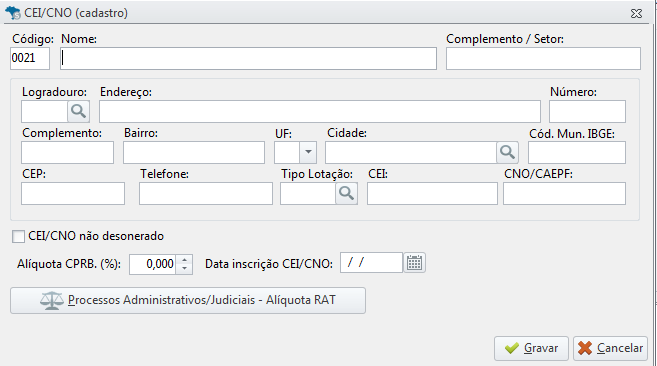
Task: Open calendar for Data inscrição CEI/CNO
Action: [x=414, y=263]
